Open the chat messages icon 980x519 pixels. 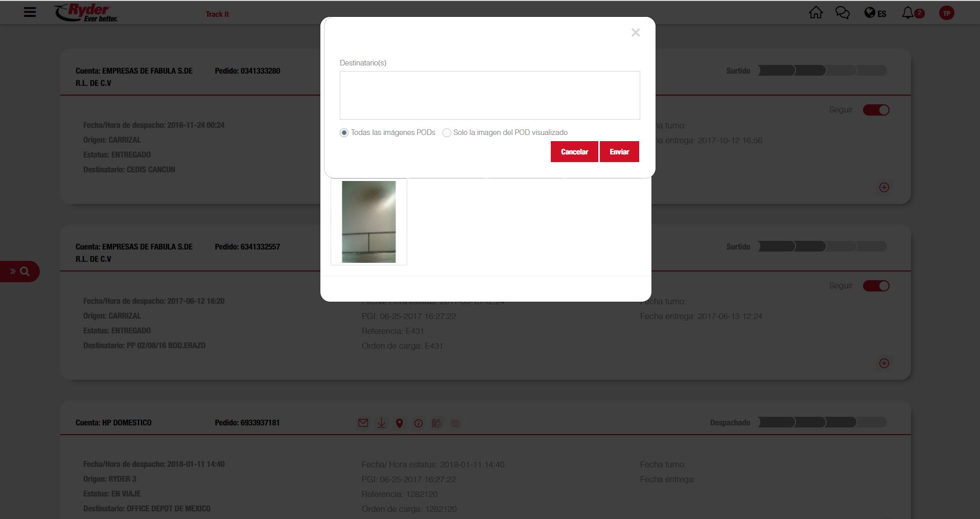coord(842,13)
